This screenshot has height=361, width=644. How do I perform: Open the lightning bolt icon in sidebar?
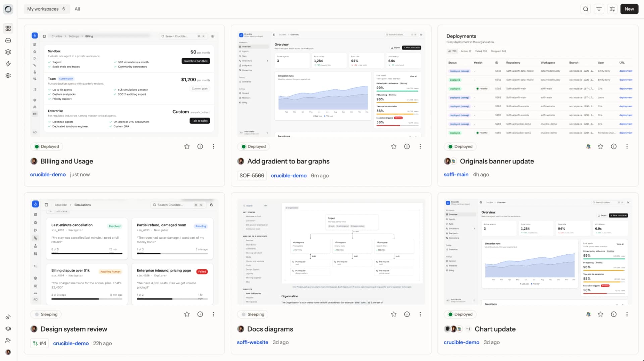click(8, 64)
